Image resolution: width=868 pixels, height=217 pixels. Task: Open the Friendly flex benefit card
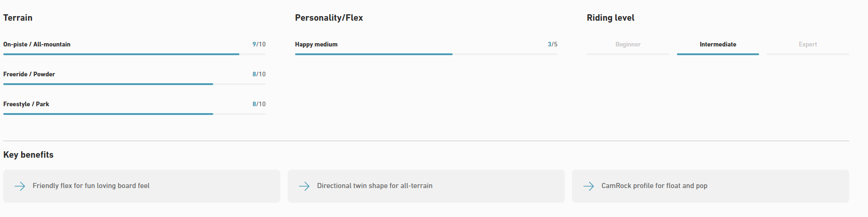coord(142,186)
